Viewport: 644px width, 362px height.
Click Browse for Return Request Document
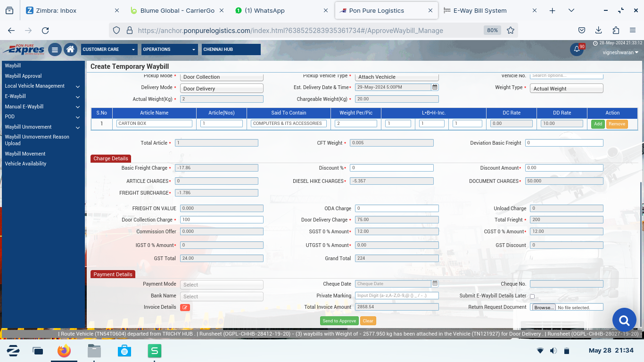(x=544, y=307)
